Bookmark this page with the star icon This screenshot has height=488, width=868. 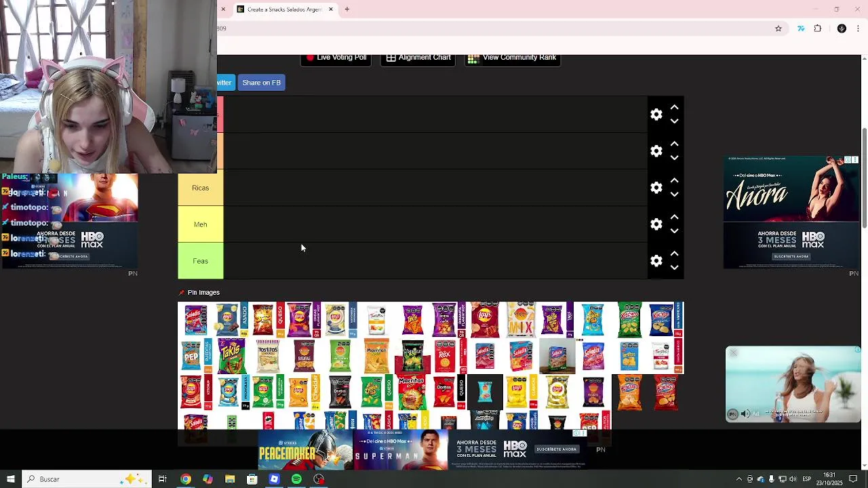[x=778, y=28]
